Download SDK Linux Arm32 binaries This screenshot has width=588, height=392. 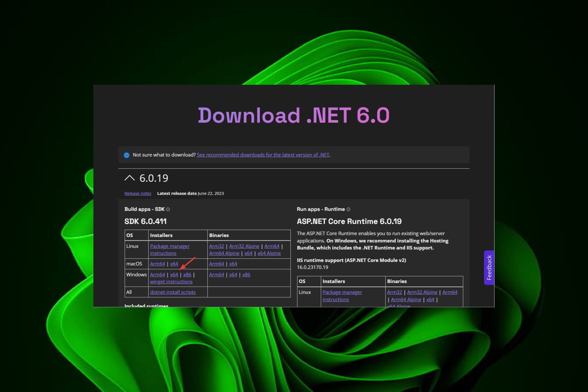pos(217,246)
